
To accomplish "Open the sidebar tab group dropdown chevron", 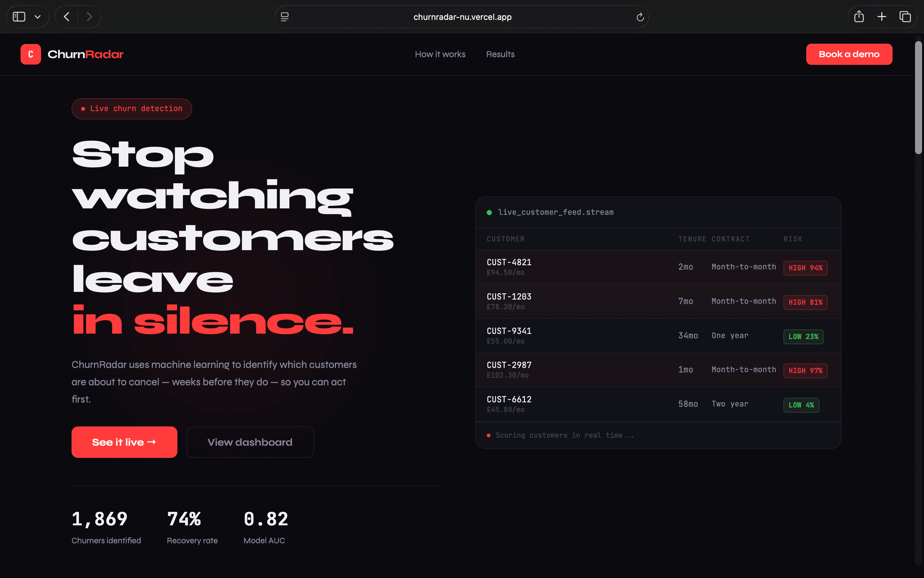I will 38,17.
